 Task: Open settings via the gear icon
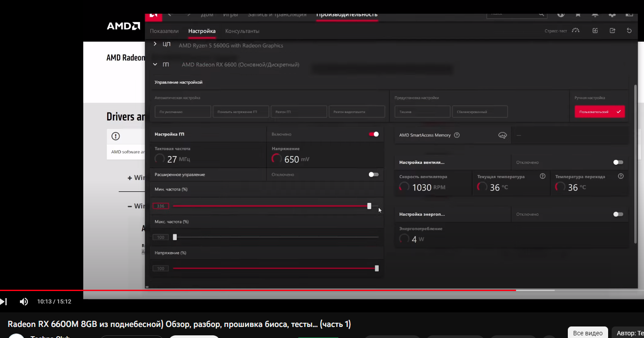click(x=612, y=15)
